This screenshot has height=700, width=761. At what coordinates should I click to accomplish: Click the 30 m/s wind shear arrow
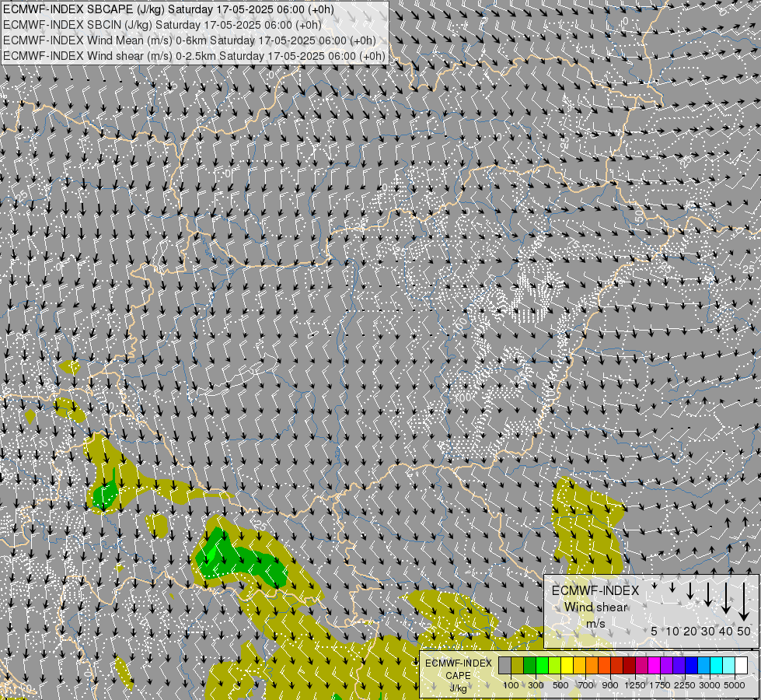[x=707, y=594]
